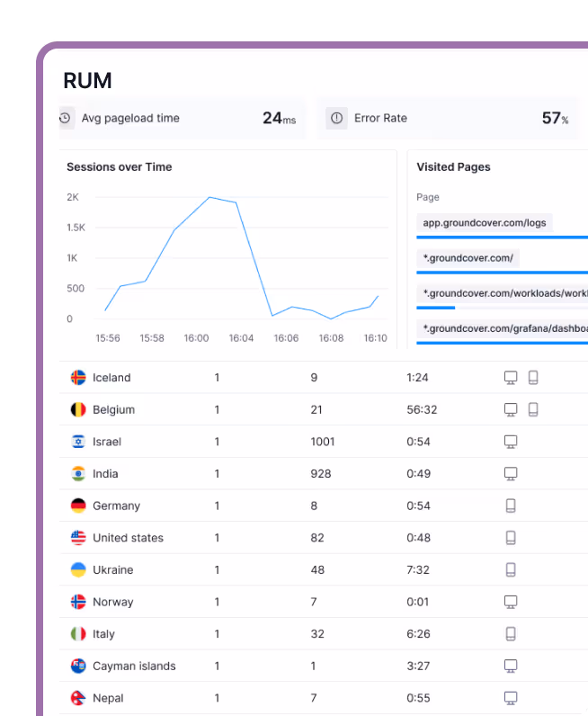Click the blue bar under *.groundcover.com/ page
This screenshot has height=716, width=588.
pyautogui.click(x=503, y=273)
